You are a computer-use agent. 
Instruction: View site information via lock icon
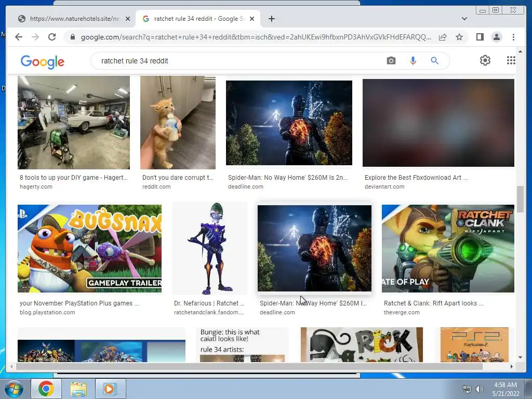click(x=72, y=37)
